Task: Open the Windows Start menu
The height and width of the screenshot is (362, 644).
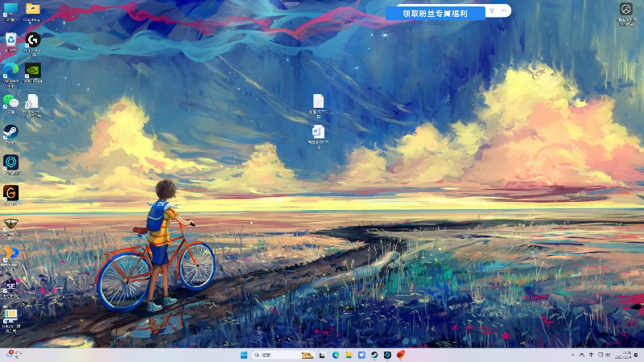Action: coord(244,355)
